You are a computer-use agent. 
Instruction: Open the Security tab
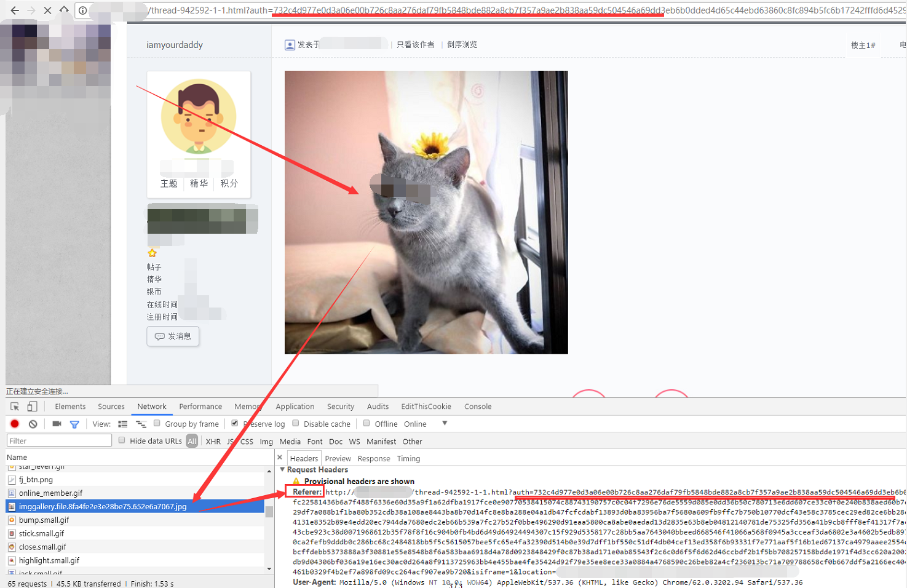coord(341,407)
